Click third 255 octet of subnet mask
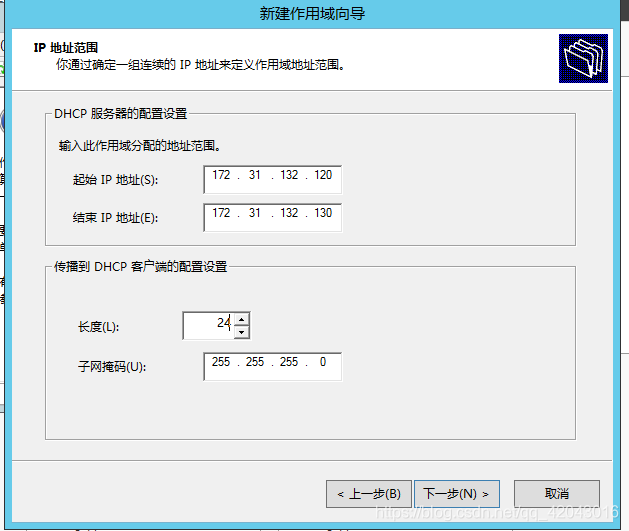629x531 pixels. point(289,362)
